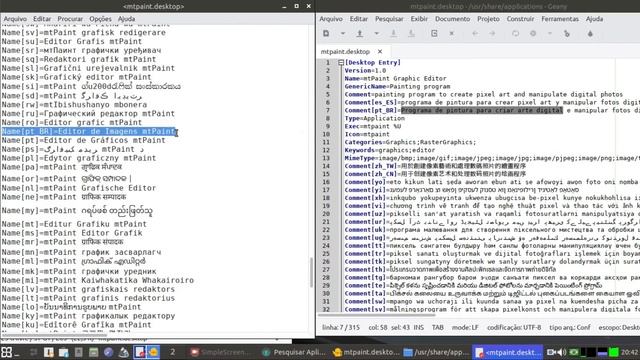Click the New file icon in Geany toolbar

point(326,33)
